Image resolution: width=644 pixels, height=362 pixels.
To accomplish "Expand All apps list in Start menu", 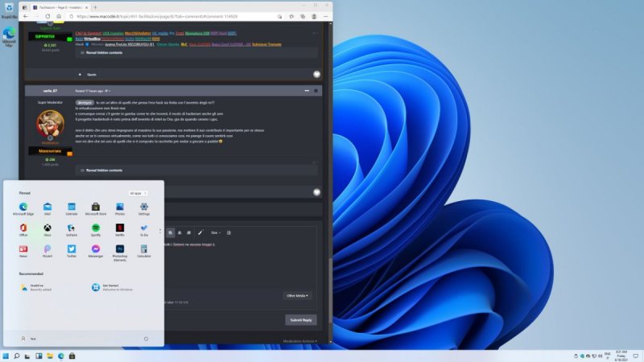I will [138, 193].
